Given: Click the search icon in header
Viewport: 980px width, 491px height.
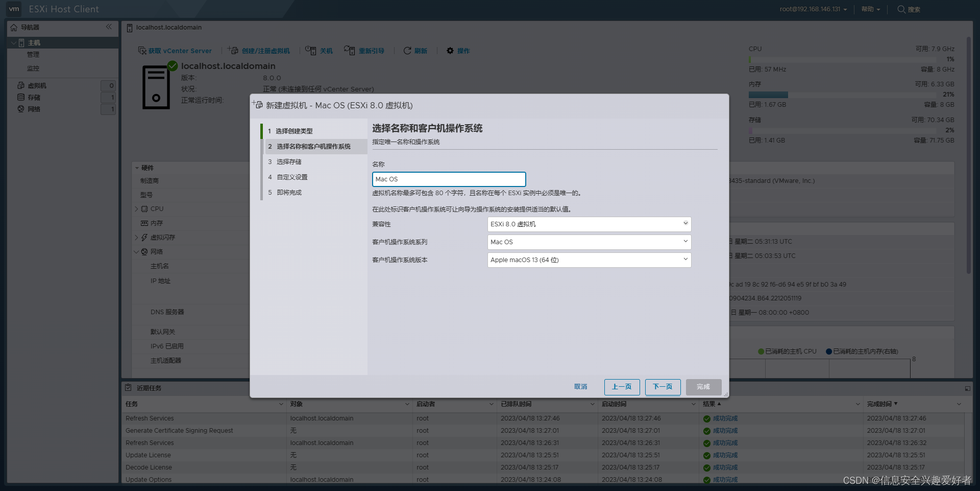Looking at the screenshot, I should point(901,9).
